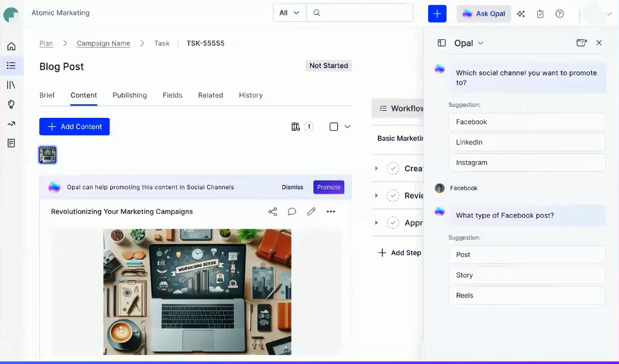Expand the Appr workflow step arrow

[x=376, y=223]
